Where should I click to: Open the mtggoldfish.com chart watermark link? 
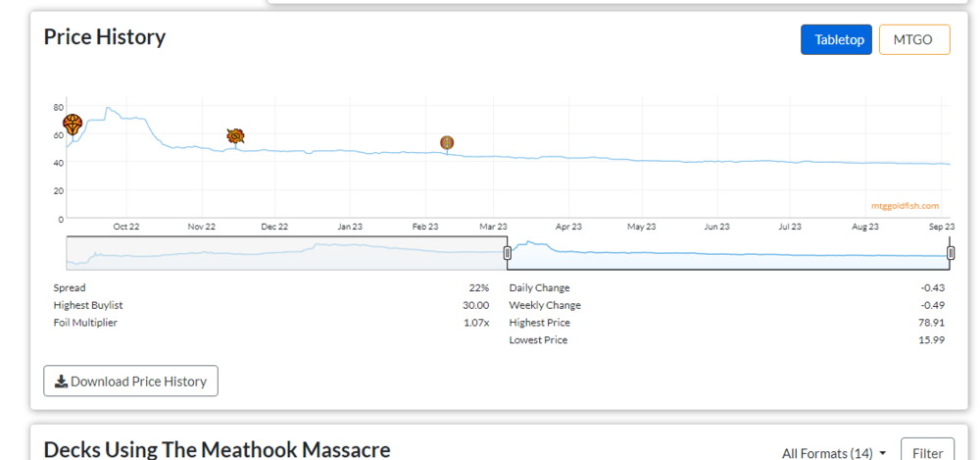905,206
